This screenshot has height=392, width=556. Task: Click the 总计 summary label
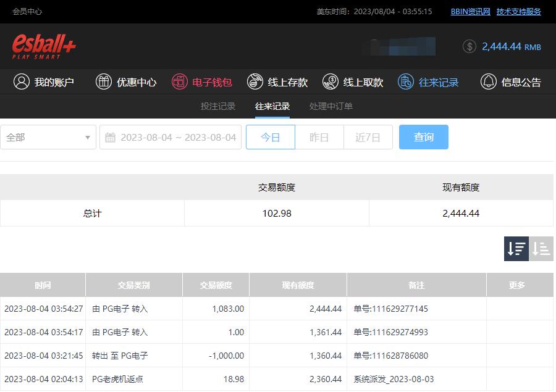[92, 214]
